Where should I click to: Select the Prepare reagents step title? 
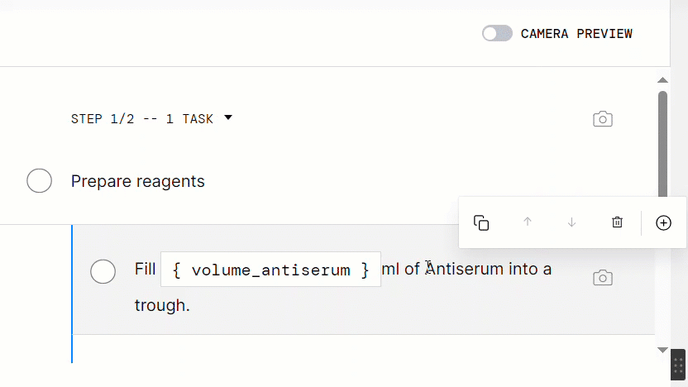[138, 181]
